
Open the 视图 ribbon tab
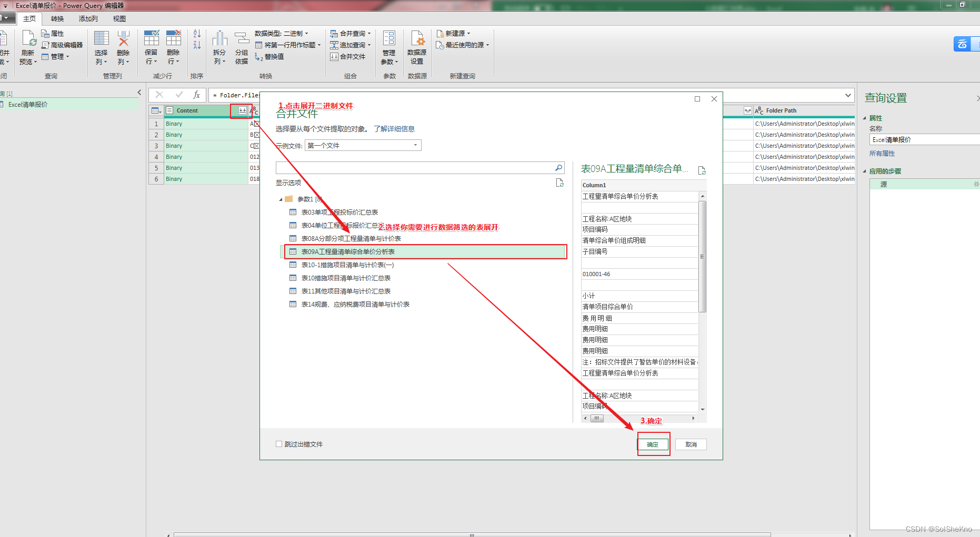pyautogui.click(x=119, y=19)
